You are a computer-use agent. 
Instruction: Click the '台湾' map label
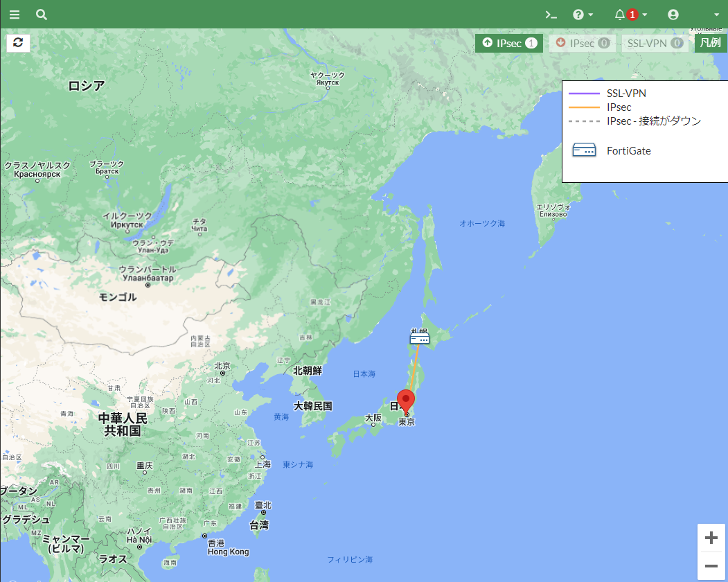(259, 525)
